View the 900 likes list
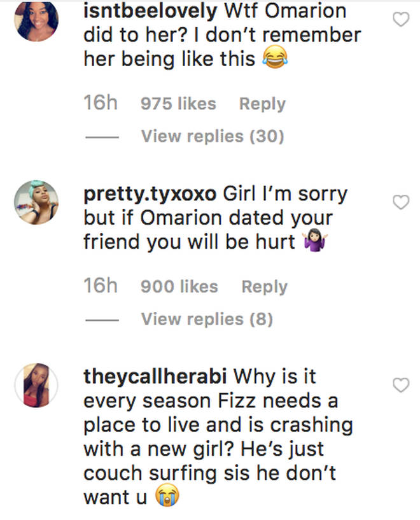This screenshot has height=520, width=420. click(x=179, y=287)
